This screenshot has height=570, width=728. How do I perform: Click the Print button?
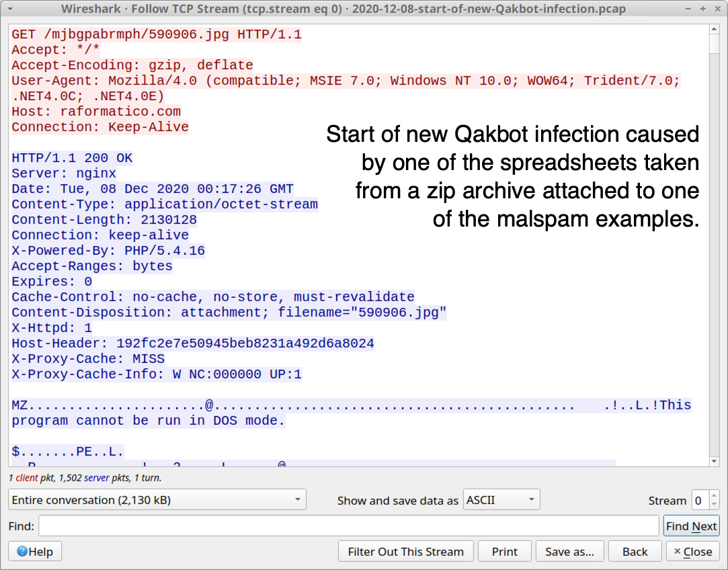pos(505,551)
